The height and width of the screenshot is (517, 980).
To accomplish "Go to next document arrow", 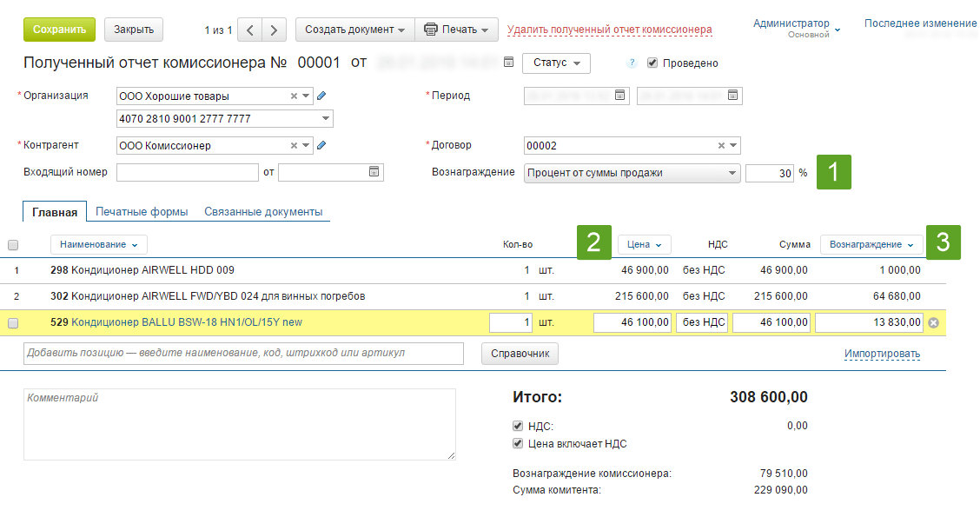I will click(x=274, y=30).
